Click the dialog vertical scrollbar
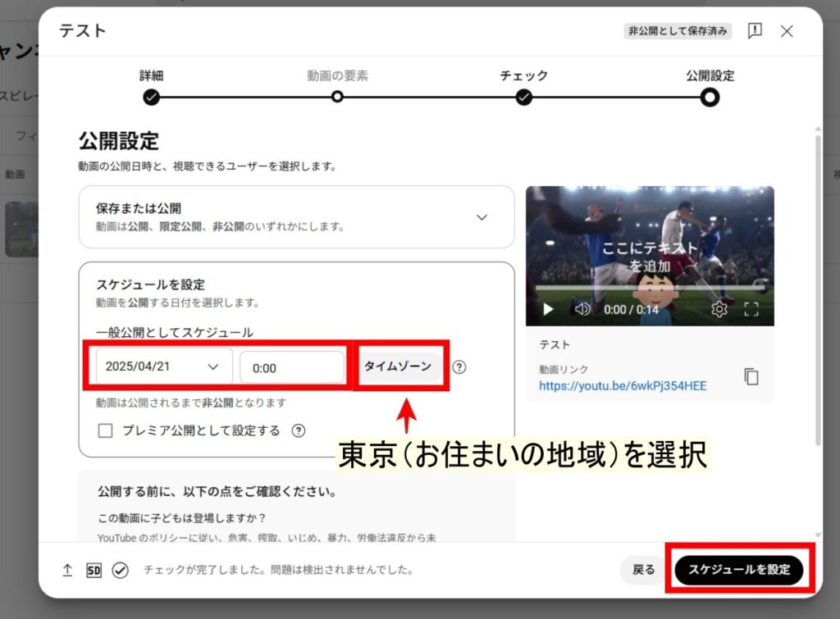 [818, 289]
